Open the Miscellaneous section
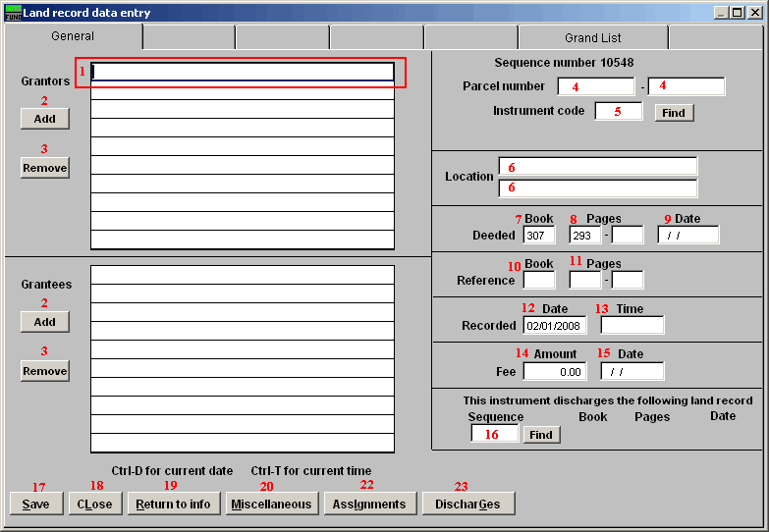The width and height of the screenshot is (769, 532). [x=271, y=505]
